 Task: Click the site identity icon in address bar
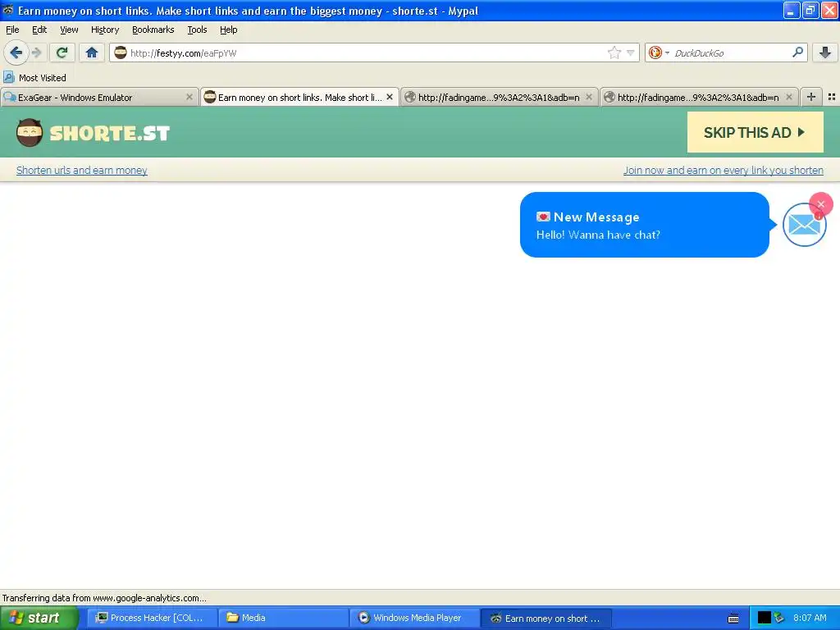(x=121, y=52)
